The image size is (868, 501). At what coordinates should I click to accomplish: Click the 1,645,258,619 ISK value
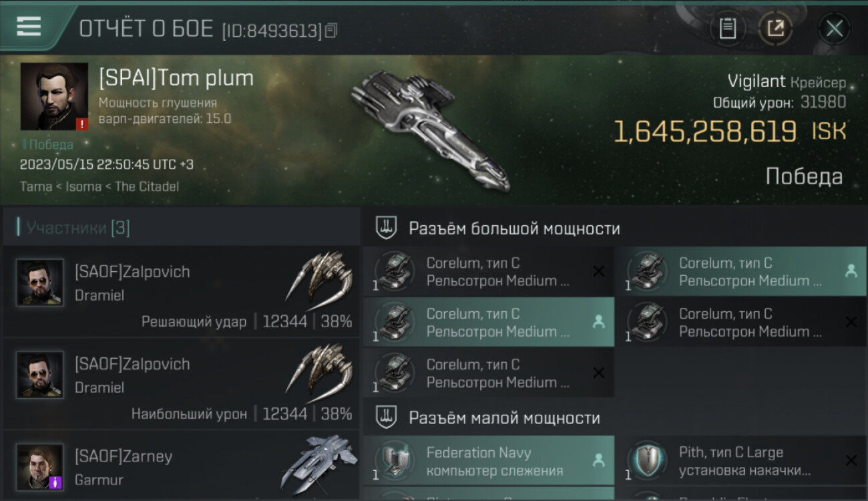pyautogui.click(x=729, y=132)
